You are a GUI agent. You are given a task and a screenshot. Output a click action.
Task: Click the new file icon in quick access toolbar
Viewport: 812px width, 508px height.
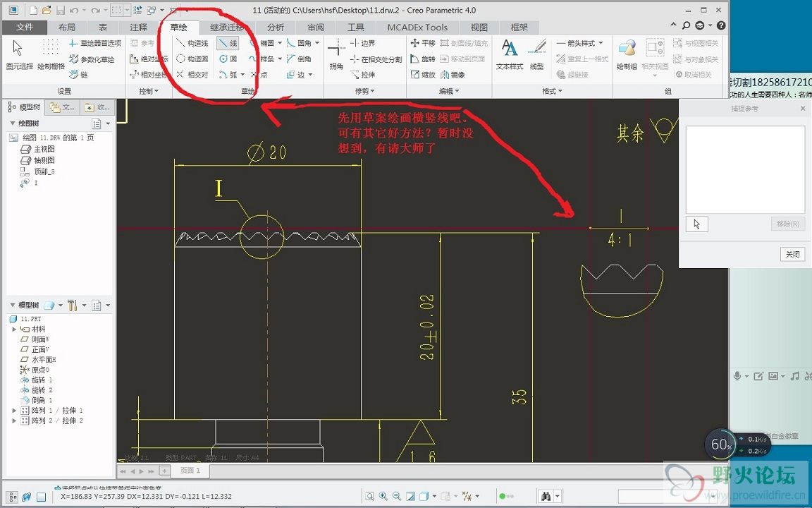coord(33,11)
